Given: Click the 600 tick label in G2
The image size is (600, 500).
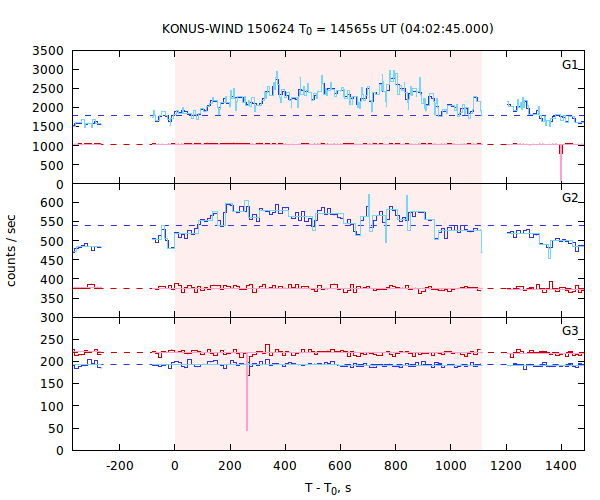Looking at the screenshot, I should click(x=52, y=203).
